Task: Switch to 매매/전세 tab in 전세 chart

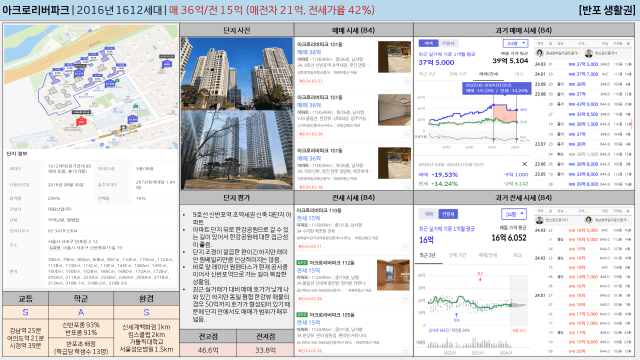Action: 488,256
